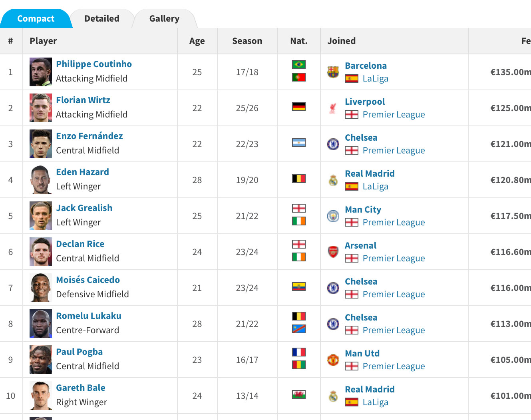
Task: Click Paul Pogba's portrait thumbnail
Action: pyautogui.click(x=41, y=360)
